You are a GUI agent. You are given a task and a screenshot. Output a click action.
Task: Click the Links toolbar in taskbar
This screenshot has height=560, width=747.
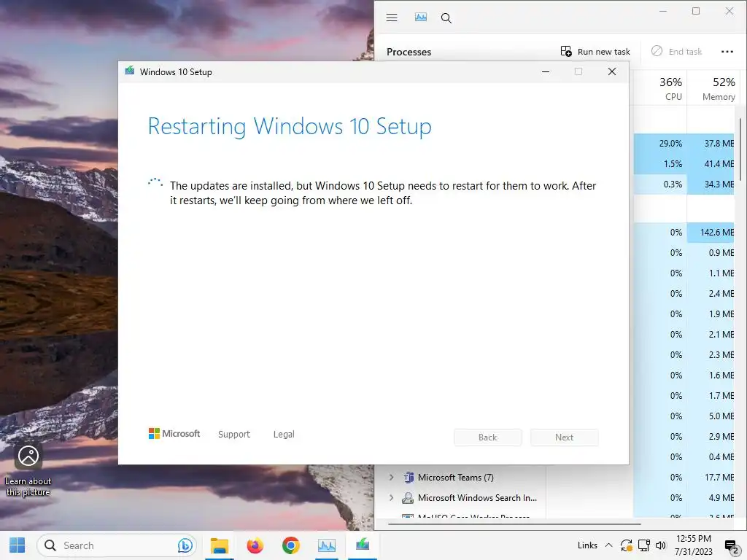(x=587, y=545)
